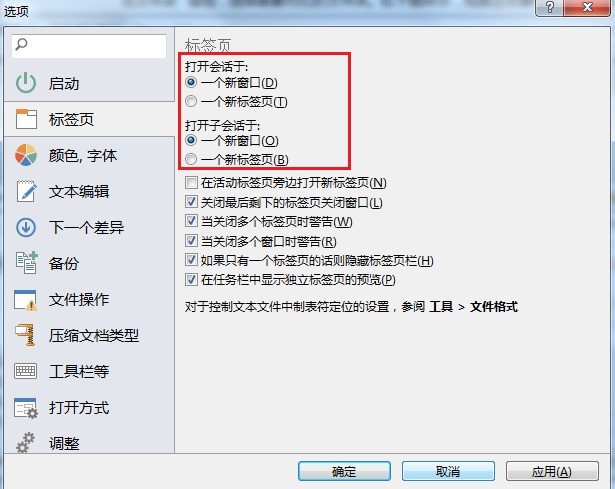Open the 启动 startup settings icon
The height and width of the screenshot is (489, 615).
coord(26,83)
